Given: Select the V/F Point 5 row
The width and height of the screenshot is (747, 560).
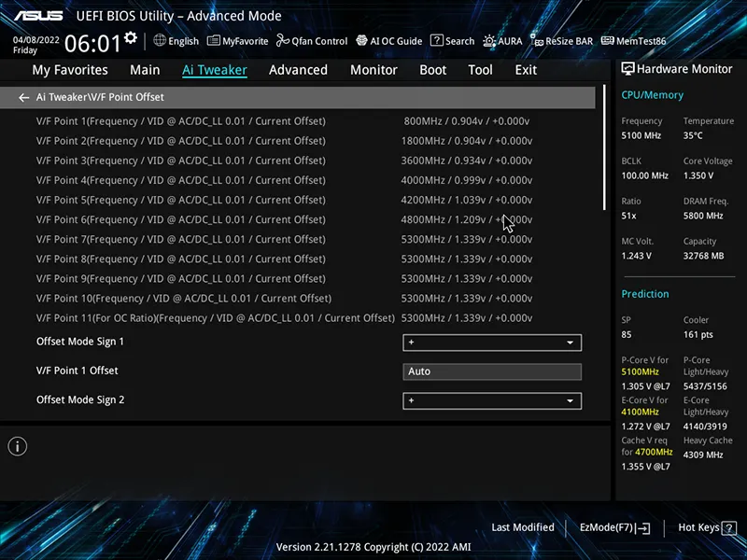Looking at the screenshot, I should (x=284, y=200).
